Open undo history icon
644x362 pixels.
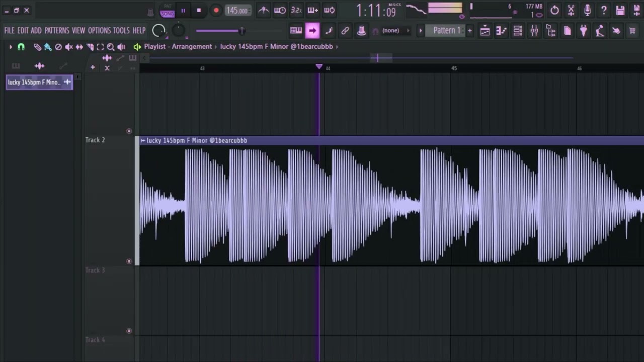554,10
